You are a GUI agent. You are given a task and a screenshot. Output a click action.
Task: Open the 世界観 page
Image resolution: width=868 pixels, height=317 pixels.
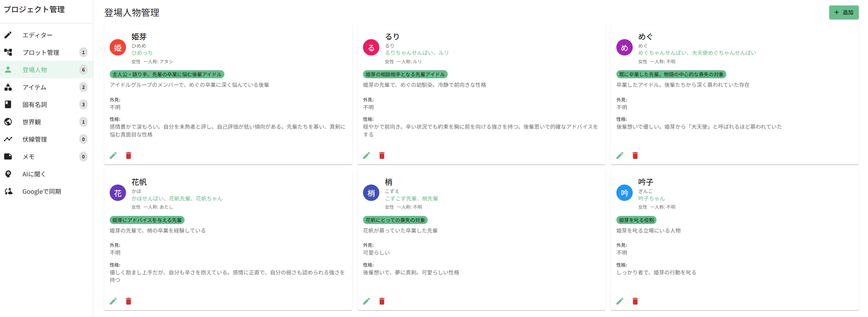click(x=32, y=122)
